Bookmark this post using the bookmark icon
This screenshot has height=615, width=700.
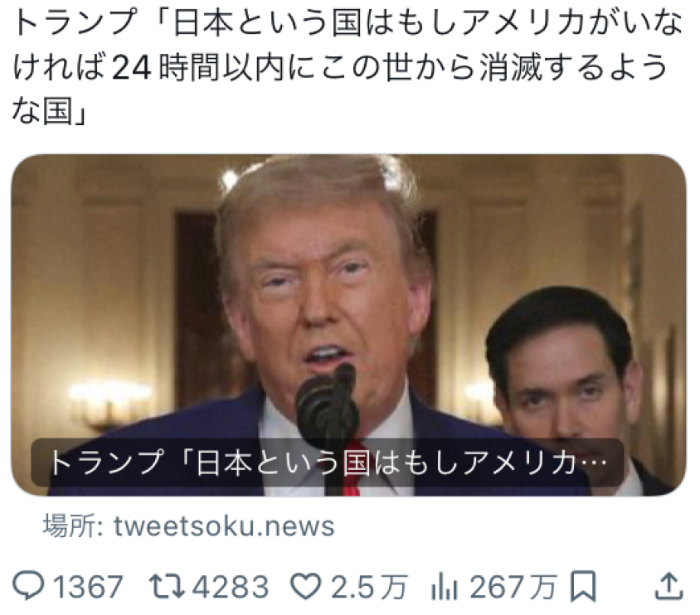(x=582, y=585)
